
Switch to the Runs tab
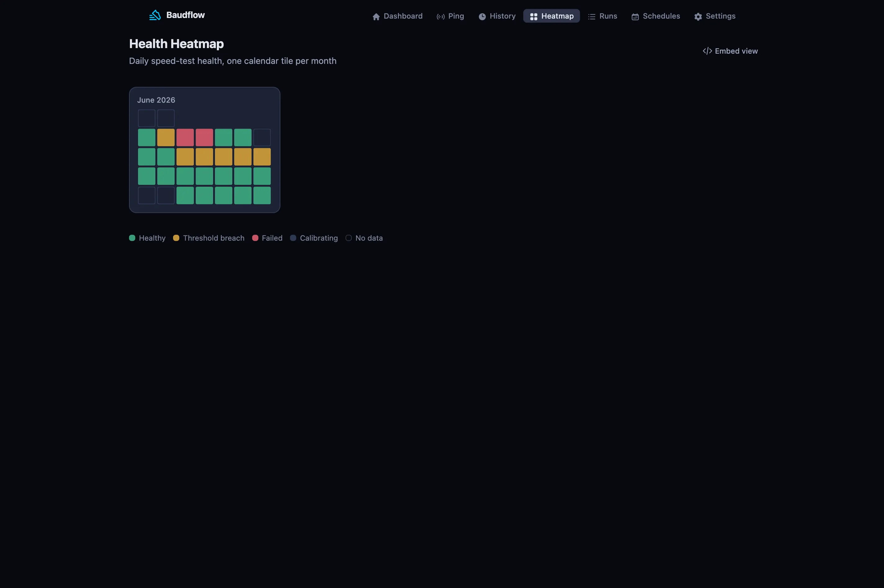coord(602,16)
